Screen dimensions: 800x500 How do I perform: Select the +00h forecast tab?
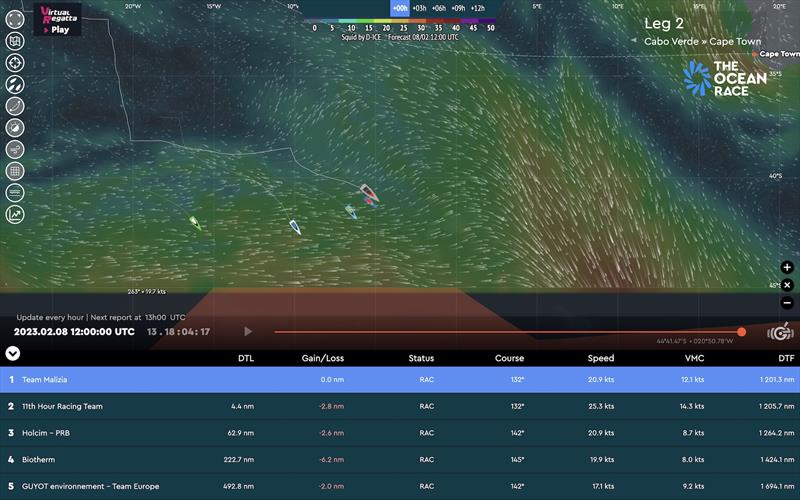(400, 8)
